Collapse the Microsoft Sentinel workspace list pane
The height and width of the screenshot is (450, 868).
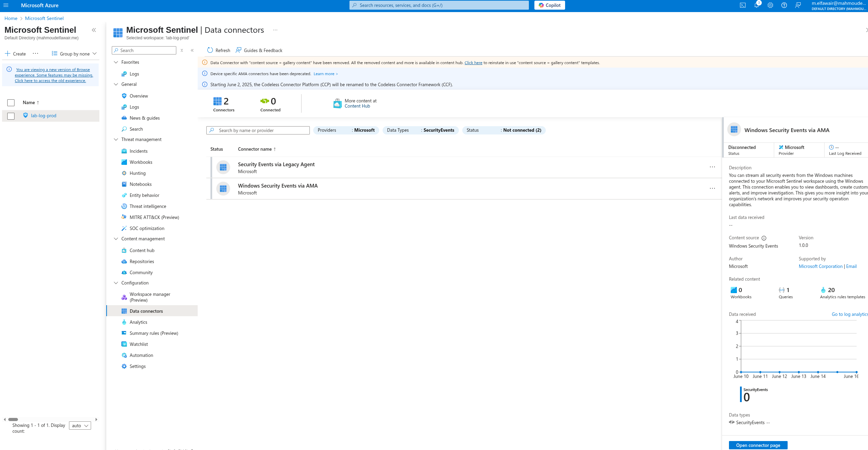[94, 30]
